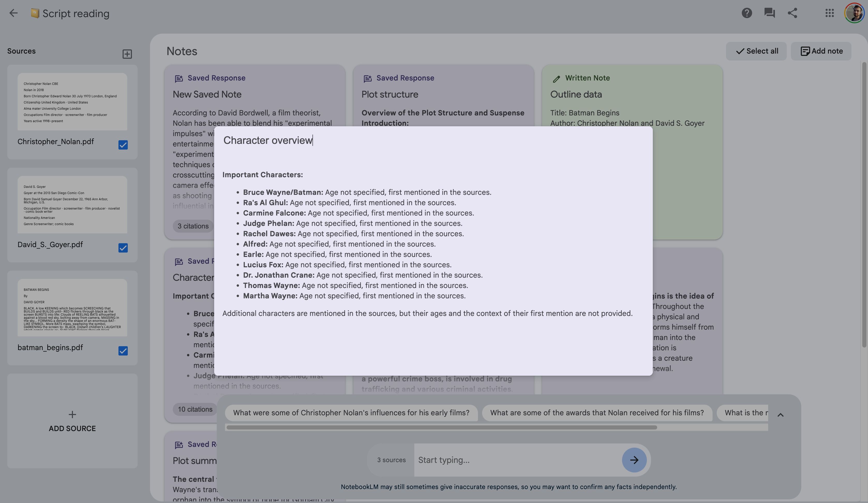Scroll the Christopher_Nolan.pdf thumbnail
The image size is (868, 503).
(x=72, y=102)
